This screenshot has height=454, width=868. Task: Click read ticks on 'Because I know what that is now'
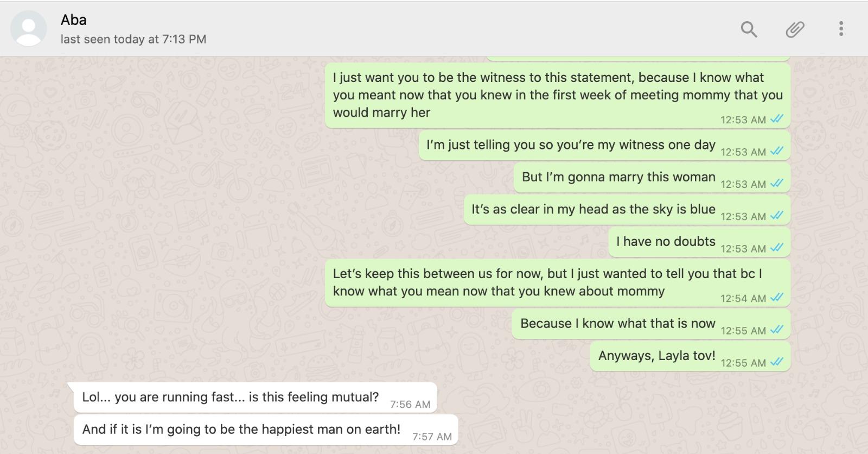coord(777,330)
